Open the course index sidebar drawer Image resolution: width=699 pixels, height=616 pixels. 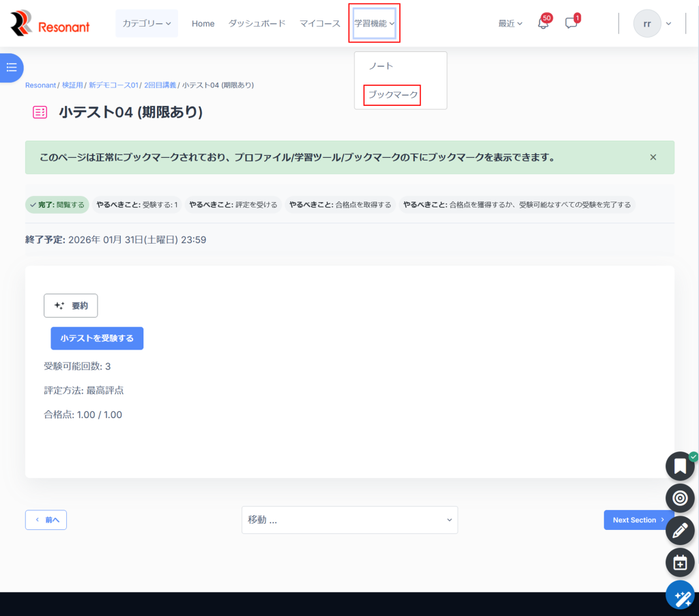click(12, 68)
